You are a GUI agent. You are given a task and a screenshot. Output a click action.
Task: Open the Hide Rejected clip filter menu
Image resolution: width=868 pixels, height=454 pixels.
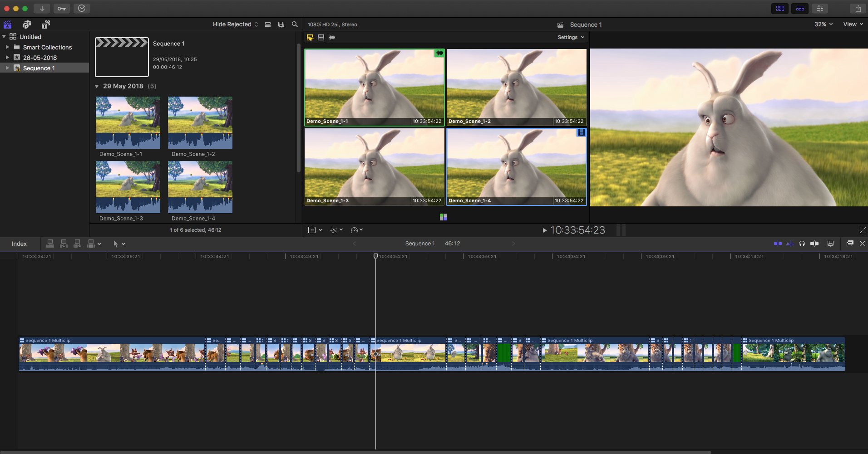point(235,24)
